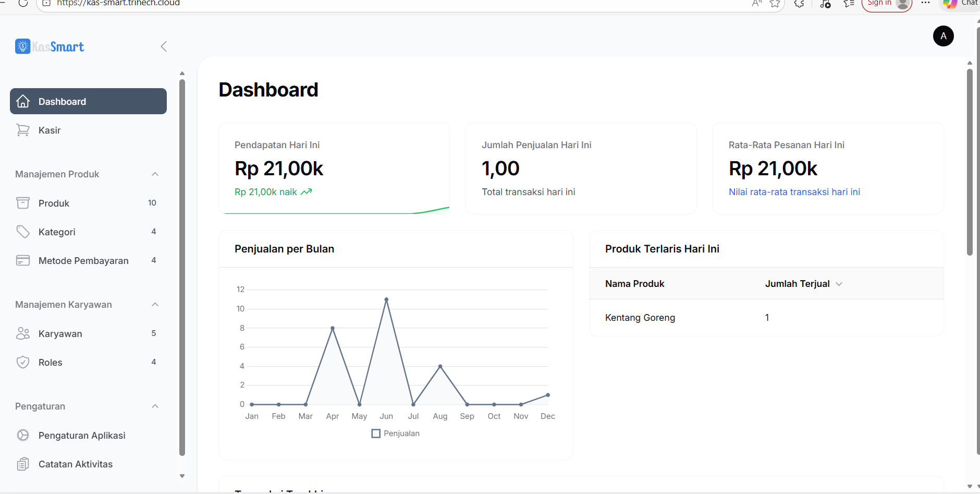Image resolution: width=980 pixels, height=494 pixels.
Task: Open browser settings and more menu
Action: pyautogui.click(x=925, y=3)
